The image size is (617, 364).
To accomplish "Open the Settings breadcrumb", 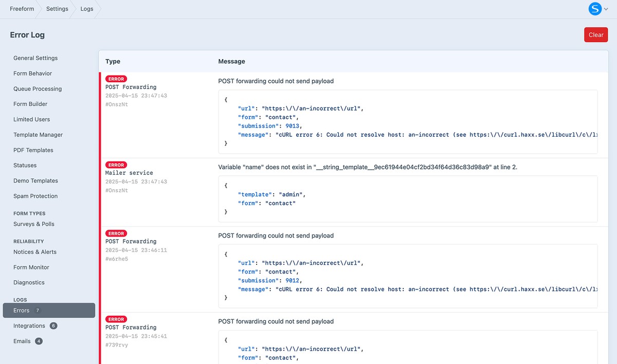I will 57,9.
